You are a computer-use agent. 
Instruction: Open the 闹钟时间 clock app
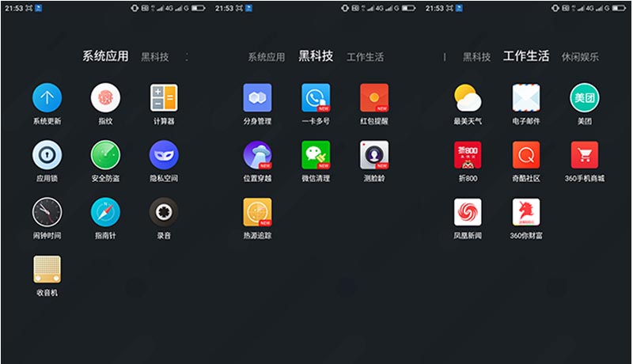pos(47,212)
